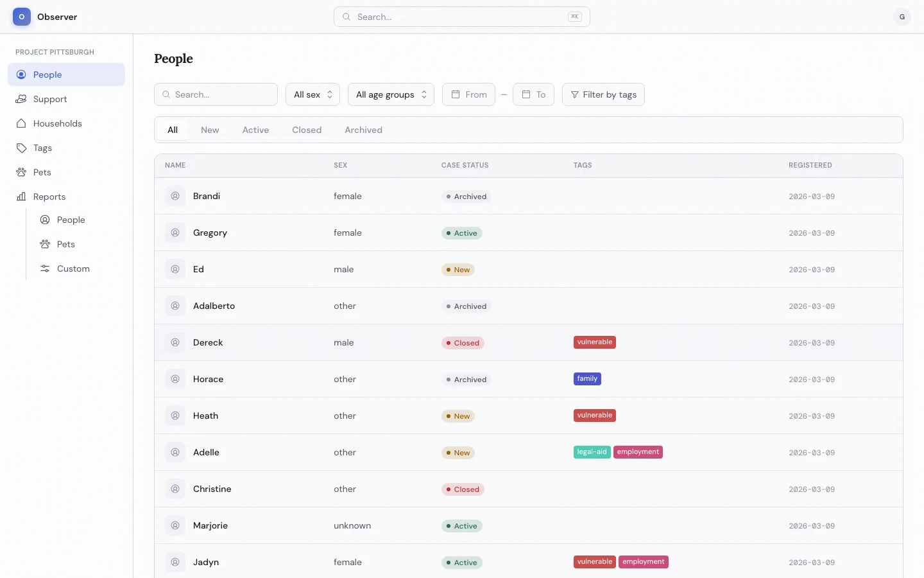This screenshot has width=924, height=578.
Task: Click the REGISTERED column header
Action: coord(810,165)
